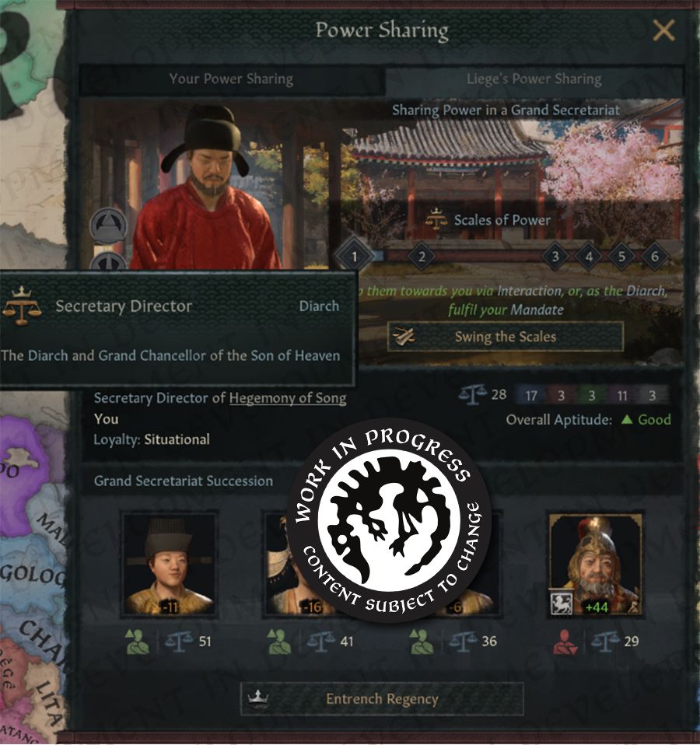Click the Entrench Regency button

tap(382, 699)
